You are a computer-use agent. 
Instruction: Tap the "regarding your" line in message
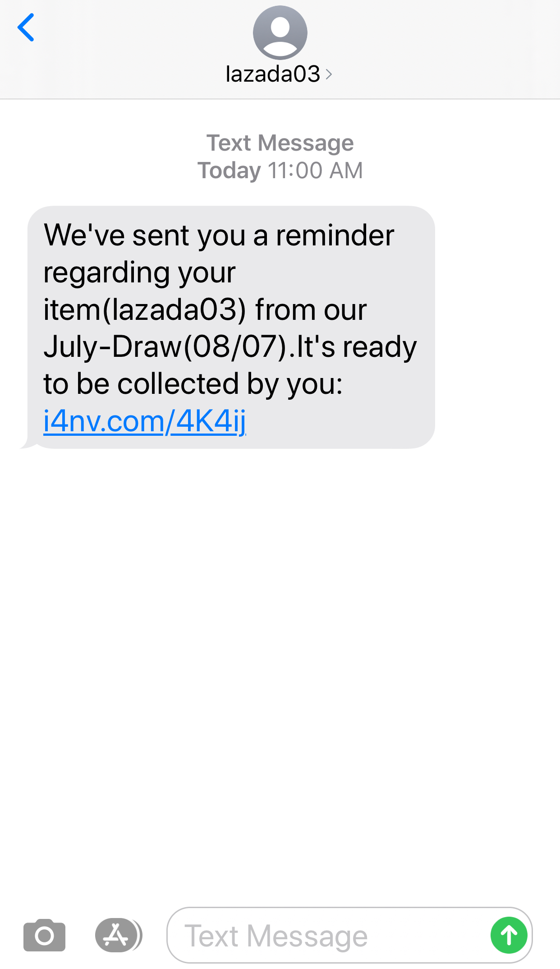[x=139, y=272]
